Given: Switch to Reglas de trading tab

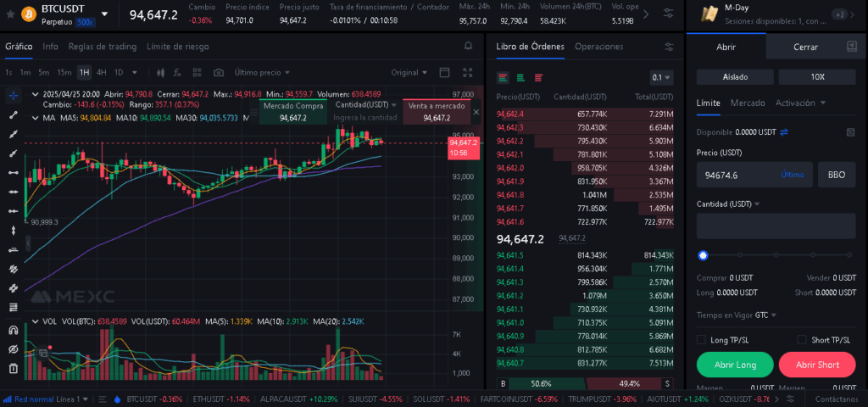Looking at the screenshot, I should click(x=103, y=47).
